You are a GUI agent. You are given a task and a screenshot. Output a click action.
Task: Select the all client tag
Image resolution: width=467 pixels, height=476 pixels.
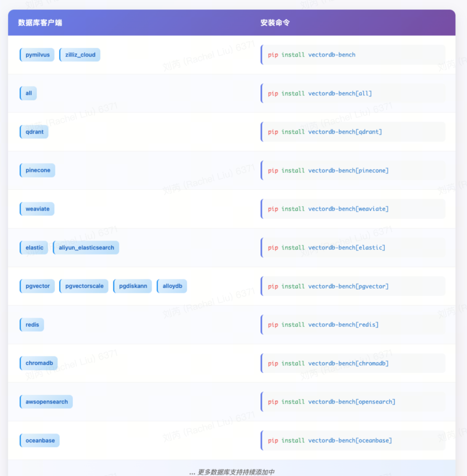[x=28, y=93]
